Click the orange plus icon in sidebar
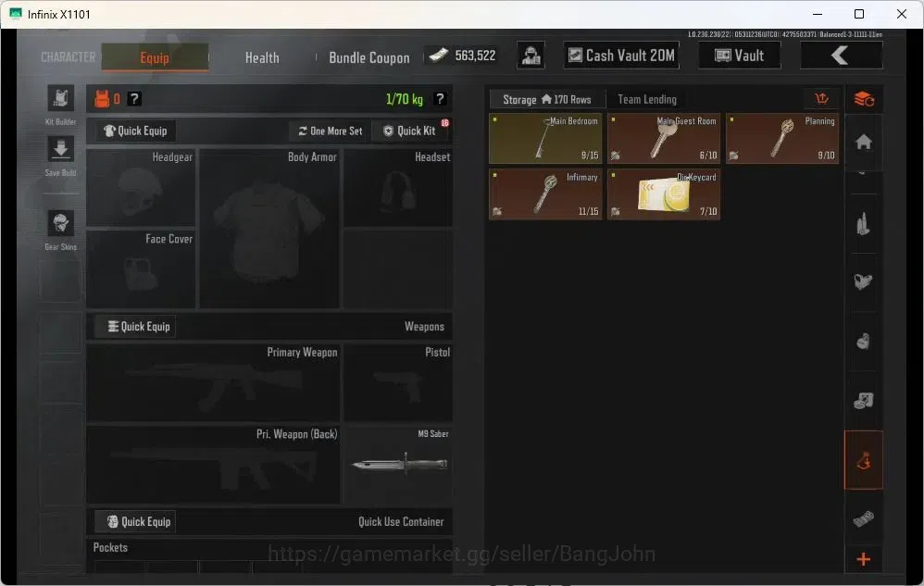This screenshot has height=586, width=924. pyautogui.click(x=864, y=559)
